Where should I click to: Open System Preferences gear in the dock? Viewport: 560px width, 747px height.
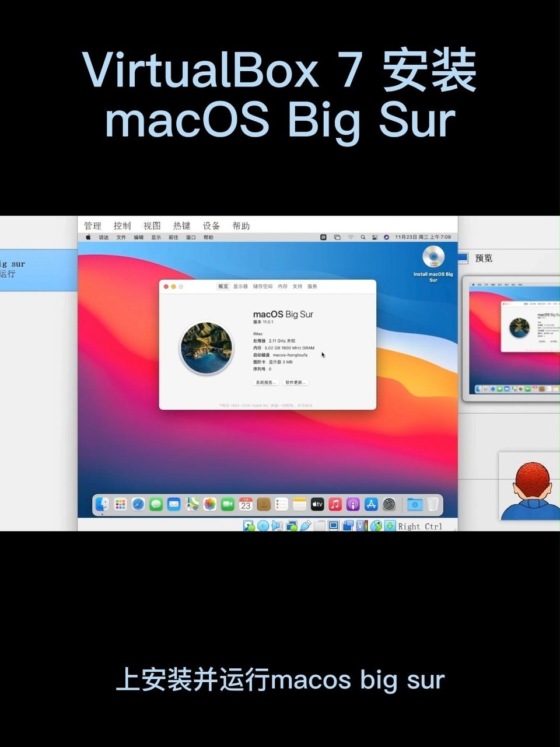(389, 504)
